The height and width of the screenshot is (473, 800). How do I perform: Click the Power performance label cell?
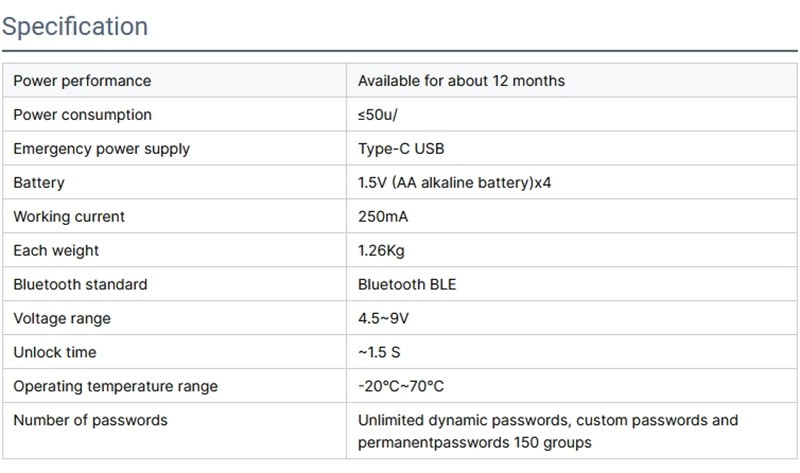click(82, 81)
